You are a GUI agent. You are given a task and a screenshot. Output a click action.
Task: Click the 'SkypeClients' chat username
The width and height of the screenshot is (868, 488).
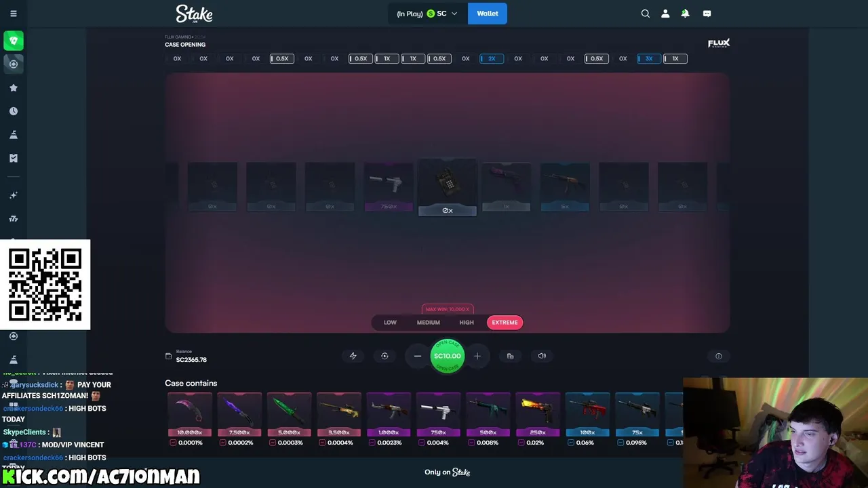coord(24,432)
